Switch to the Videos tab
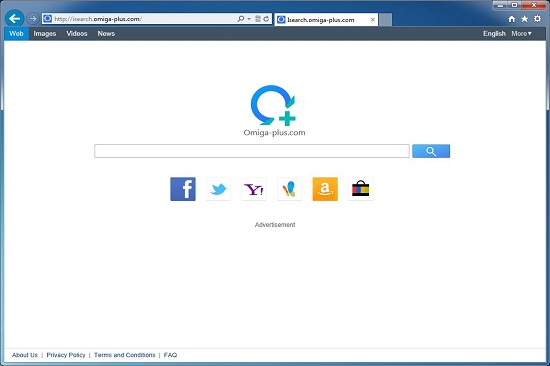The height and width of the screenshot is (366, 550). (77, 34)
